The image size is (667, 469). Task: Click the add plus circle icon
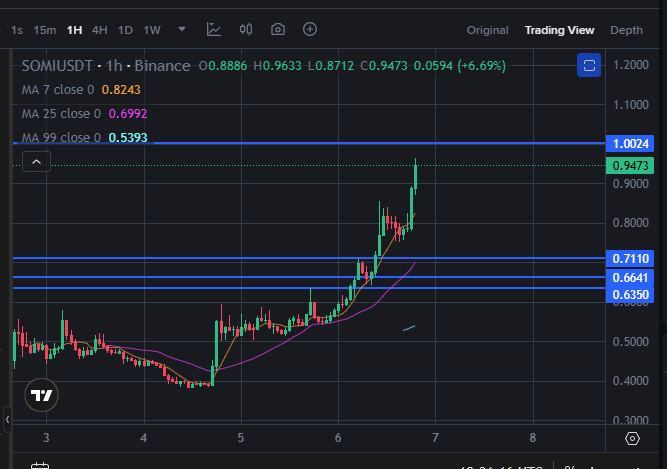(310, 29)
